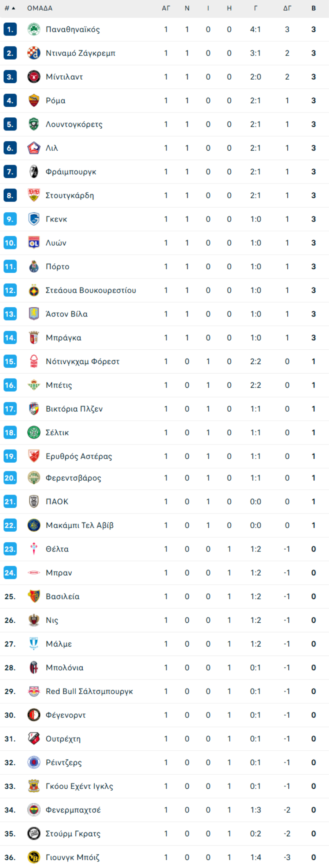Select the ΑΓ matches played header
This screenshot has height=868, width=329.
tap(166, 8)
